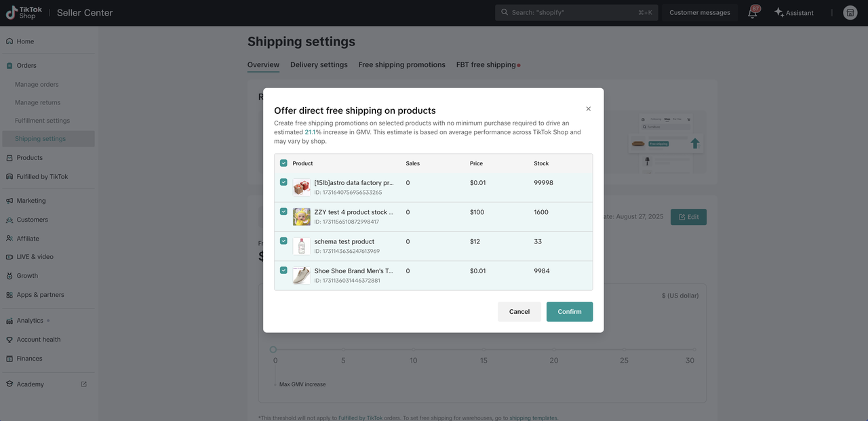The width and height of the screenshot is (868, 421).
Task: Click the shop profile icon
Action: [x=850, y=13]
